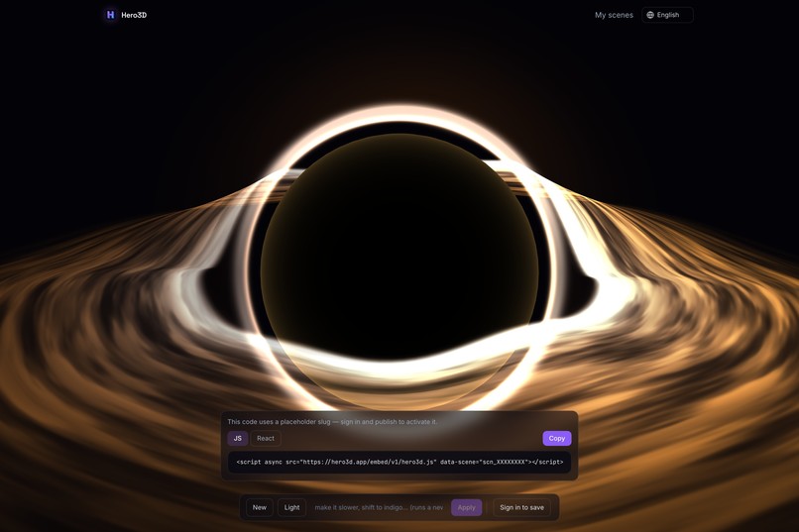This screenshot has height=532, width=799.
Task: Click the script embed code snippet
Action: coord(399,463)
